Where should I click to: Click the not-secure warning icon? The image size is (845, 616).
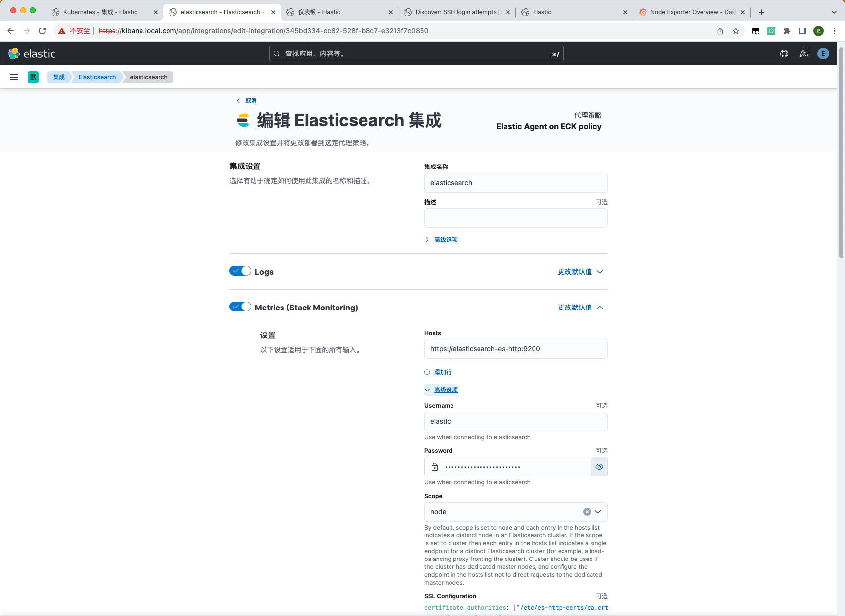62,31
